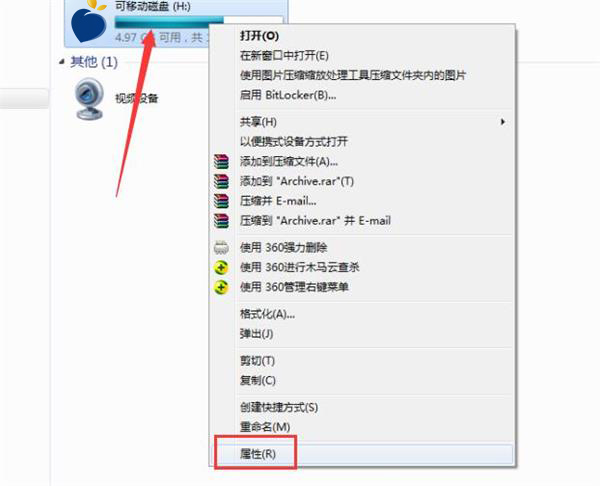
Task: Select 打开(O) from context menu
Action: pyautogui.click(x=259, y=36)
